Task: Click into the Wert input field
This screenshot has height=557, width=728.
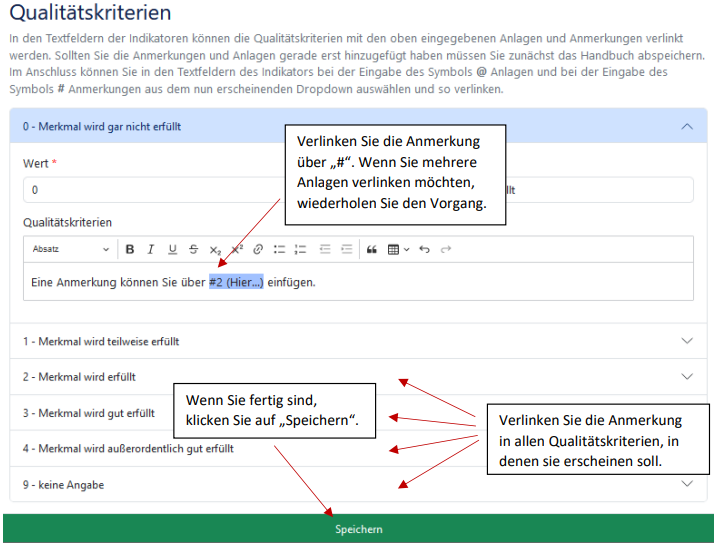Action: tap(150, 190)
